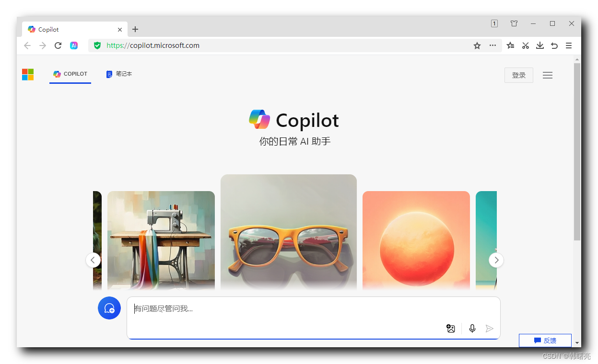Open the favorites list icon
Image resolution: width=598 pixels, height=364 pixels.
tap(511, 45)
